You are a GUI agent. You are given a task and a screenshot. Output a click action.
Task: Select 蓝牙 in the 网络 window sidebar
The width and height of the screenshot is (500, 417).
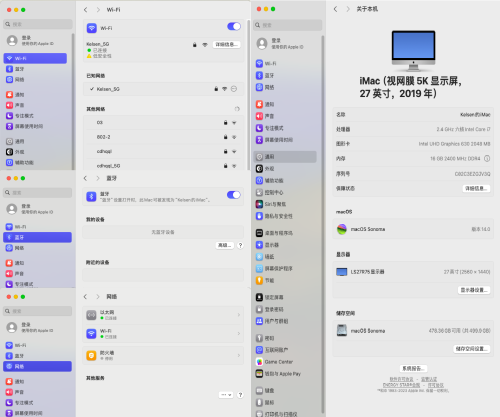pos(16,356)
